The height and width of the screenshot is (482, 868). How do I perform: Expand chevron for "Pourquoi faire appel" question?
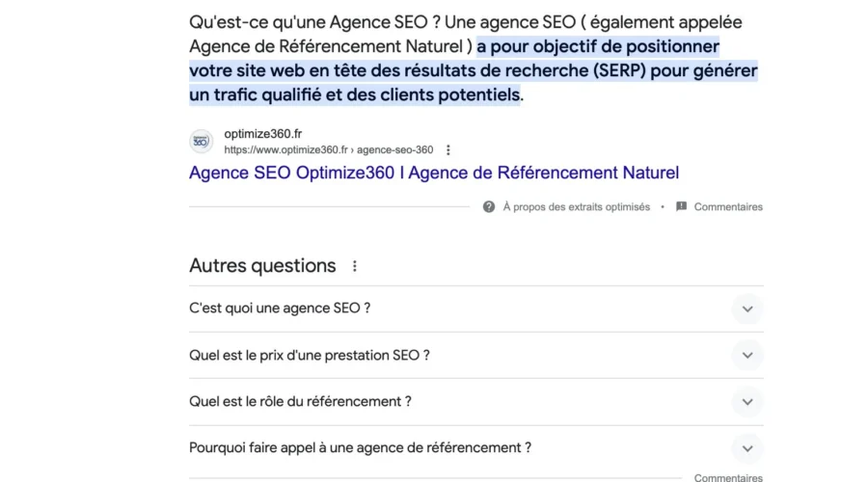point(746,448)
